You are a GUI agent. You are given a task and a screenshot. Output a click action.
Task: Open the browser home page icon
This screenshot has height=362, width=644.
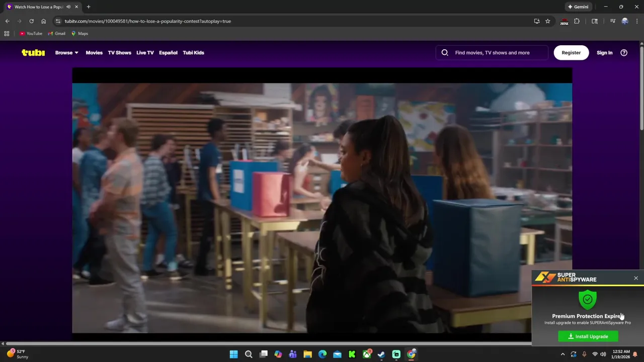pos(43,21)
